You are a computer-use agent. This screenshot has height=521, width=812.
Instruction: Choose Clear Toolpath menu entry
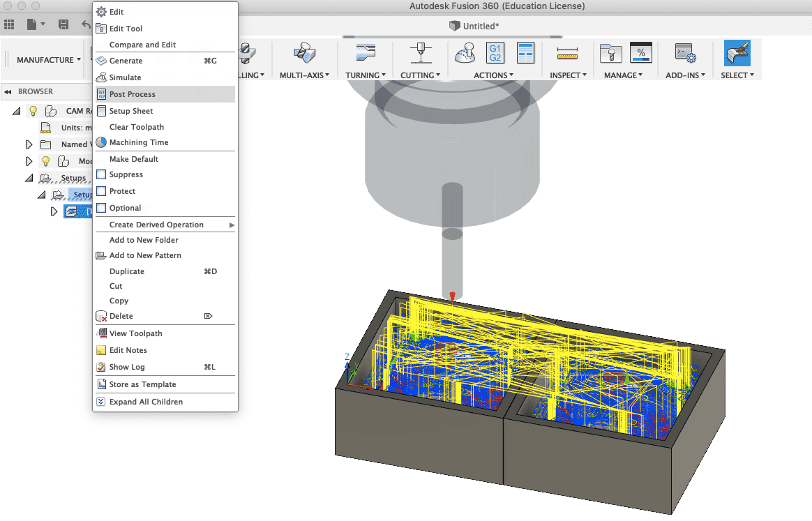165,127
